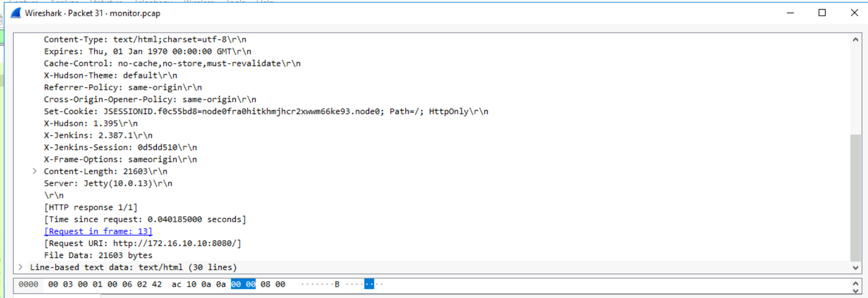This screenshot has height=298, width=868.
Task: Select the X-Hudson: 1.395 line
Action: point(91,123)
